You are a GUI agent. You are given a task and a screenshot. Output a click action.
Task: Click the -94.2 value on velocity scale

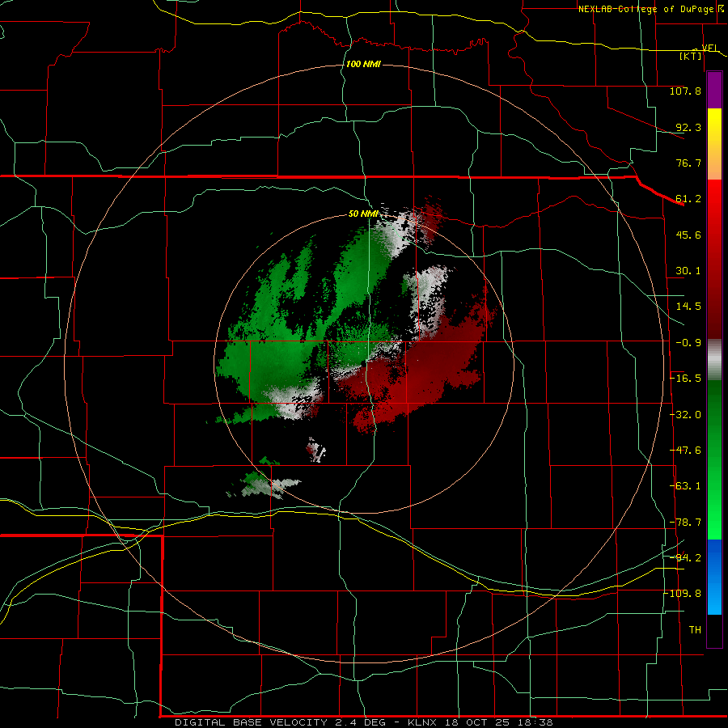tap(685, 557)
